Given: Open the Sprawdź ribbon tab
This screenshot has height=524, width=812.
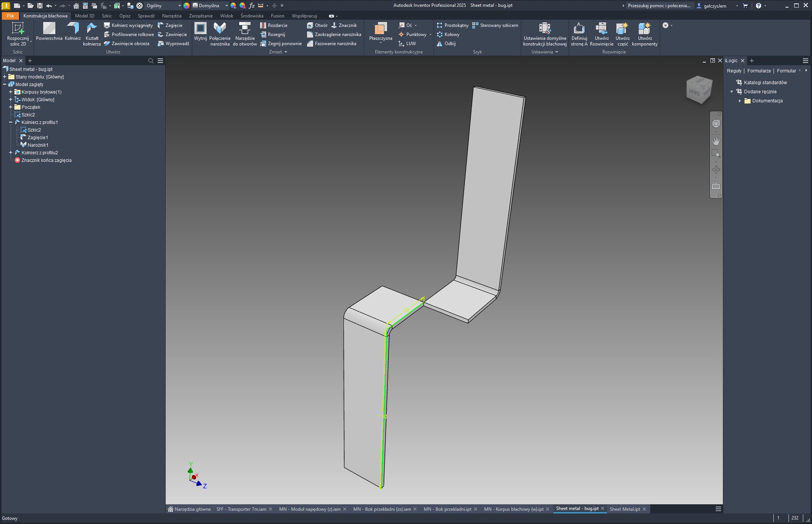Looking at the screenshot, I should [146, 16].
